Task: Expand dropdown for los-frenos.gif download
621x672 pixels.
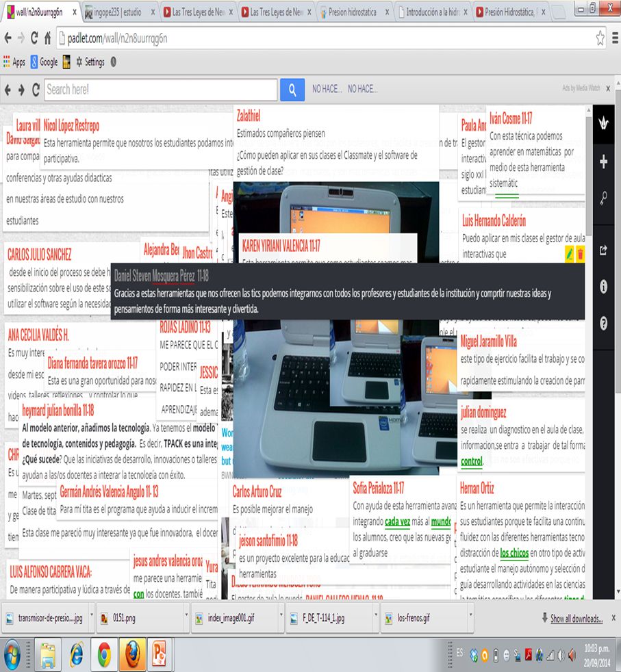Action: click(470, 615)
